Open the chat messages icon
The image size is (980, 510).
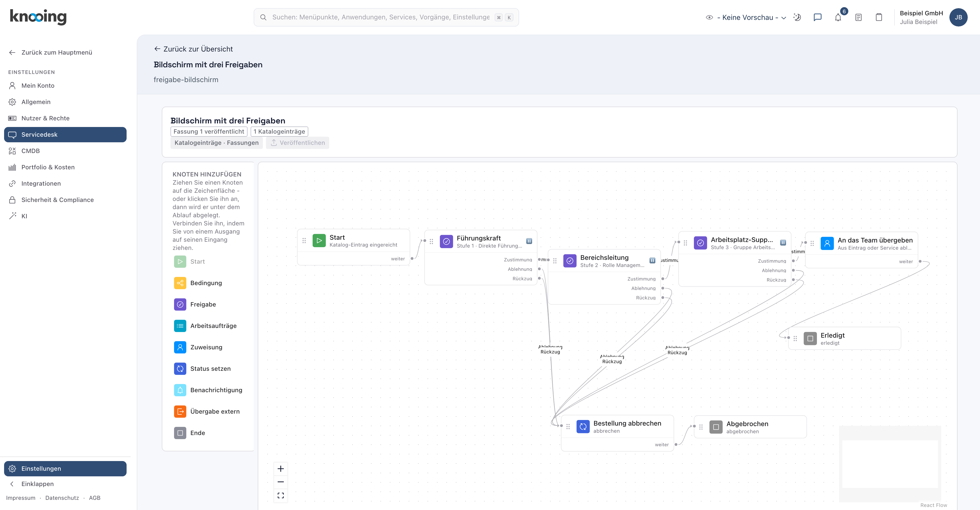point(817,18)
